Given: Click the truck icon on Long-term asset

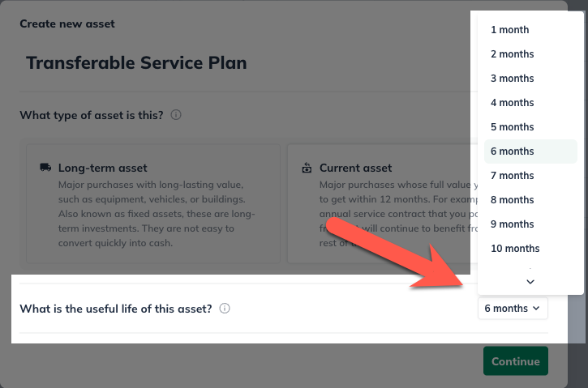Looking at the screenshot, I should tap(45, 168).
